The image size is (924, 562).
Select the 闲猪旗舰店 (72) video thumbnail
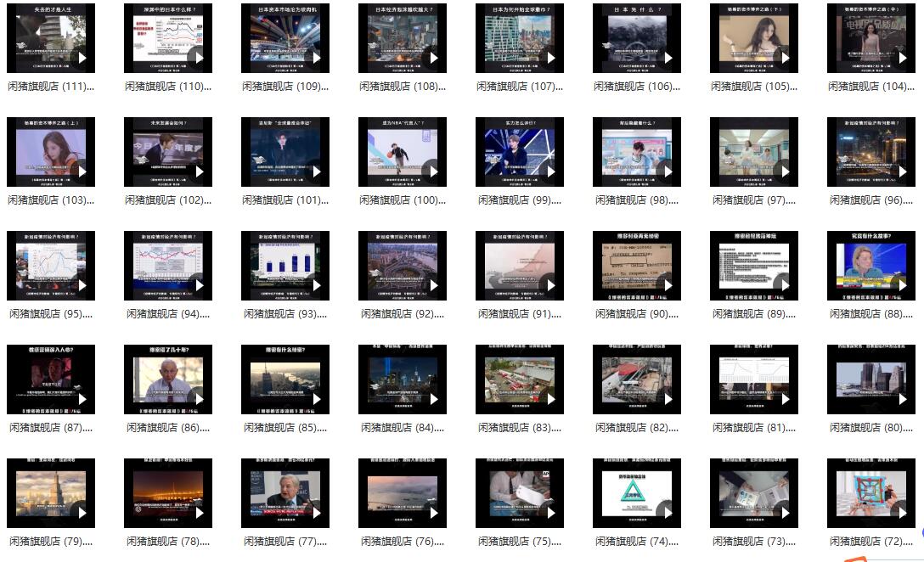(x=870, y=493)
